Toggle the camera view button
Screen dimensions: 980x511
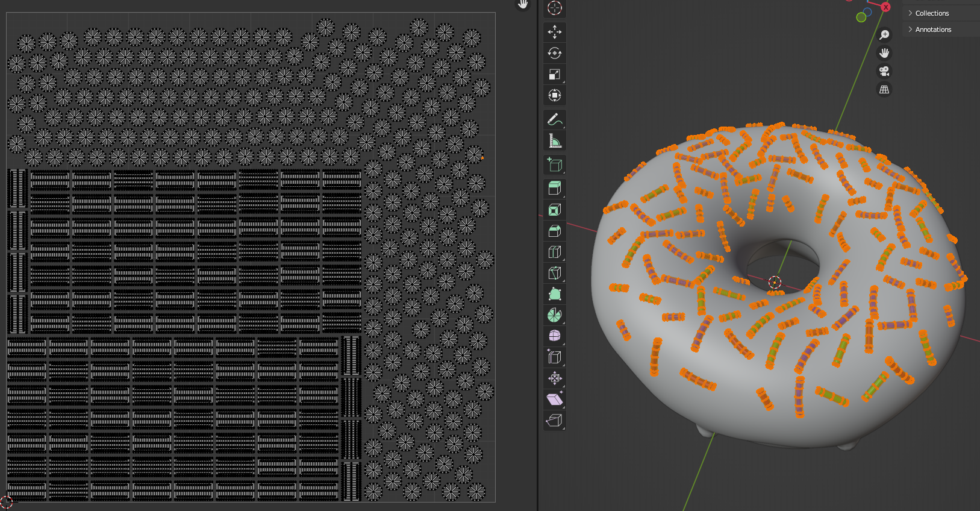coord(884,71)
